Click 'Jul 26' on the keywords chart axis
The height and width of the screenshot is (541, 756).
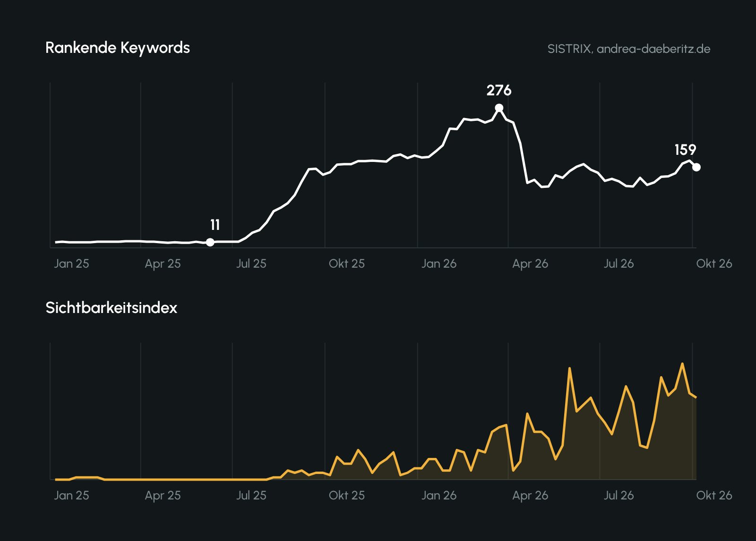coord(619,263)
